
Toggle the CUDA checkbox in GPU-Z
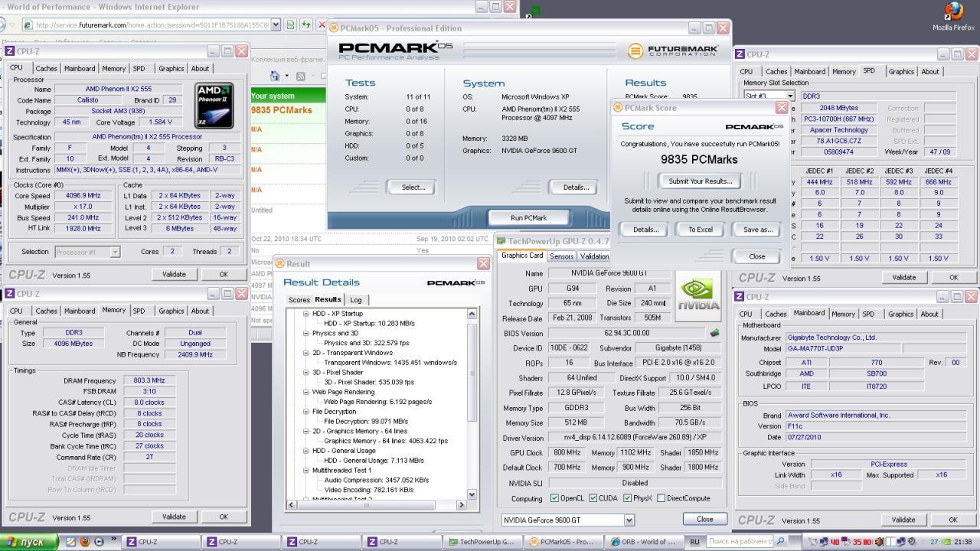[593, 498]
